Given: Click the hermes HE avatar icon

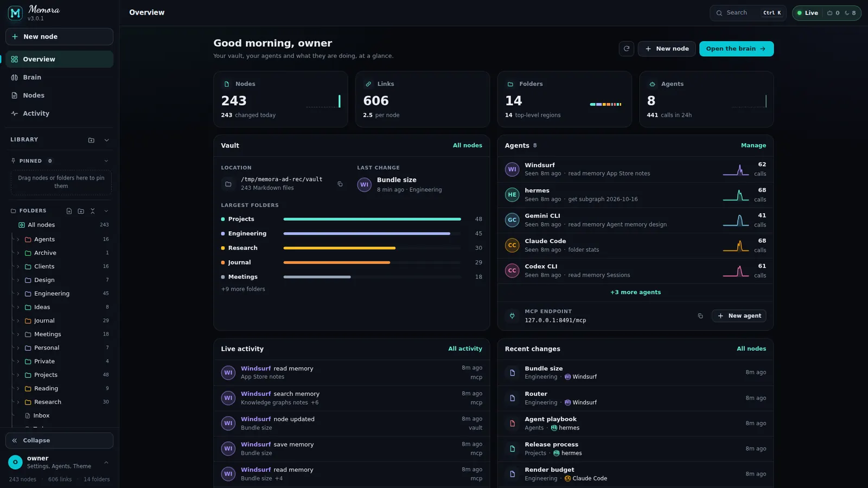Looking at the screenshot, I should (512, 195).
